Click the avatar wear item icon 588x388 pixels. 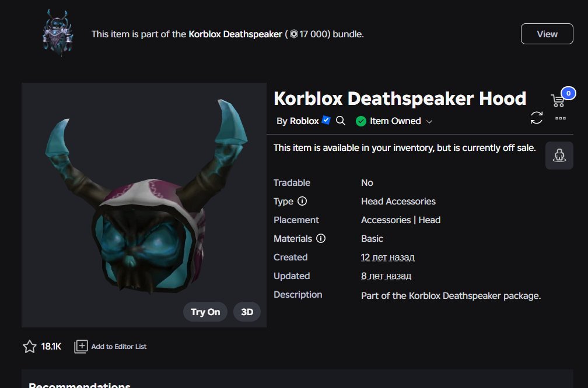pos(559,156)
